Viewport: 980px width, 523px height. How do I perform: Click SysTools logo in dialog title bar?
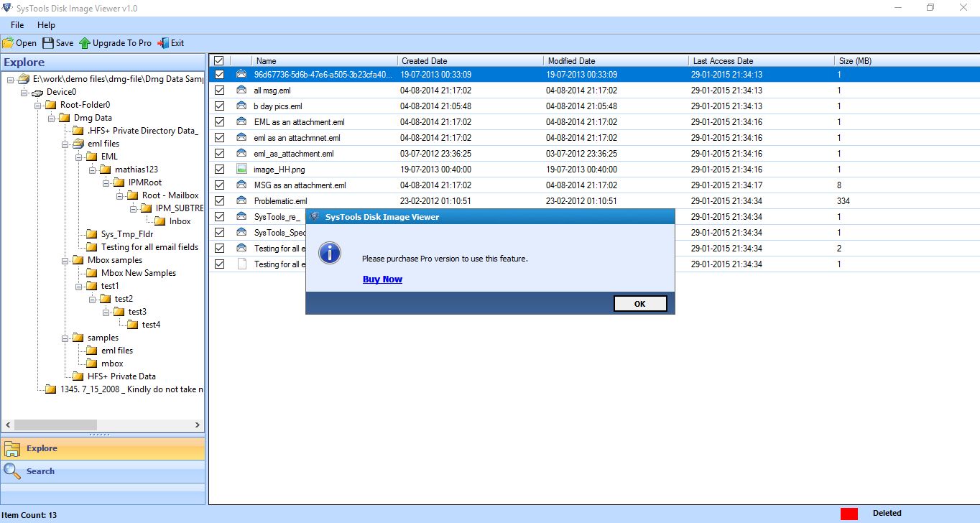(x=315, y=216)
